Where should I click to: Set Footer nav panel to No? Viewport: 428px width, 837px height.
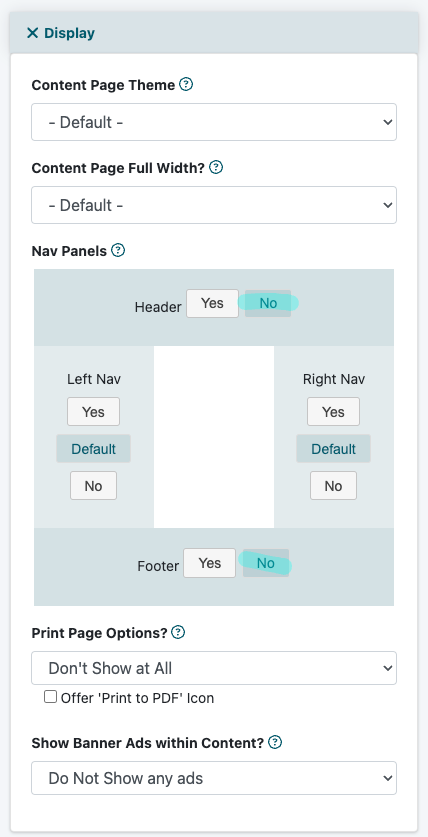[x=266, y=563]
